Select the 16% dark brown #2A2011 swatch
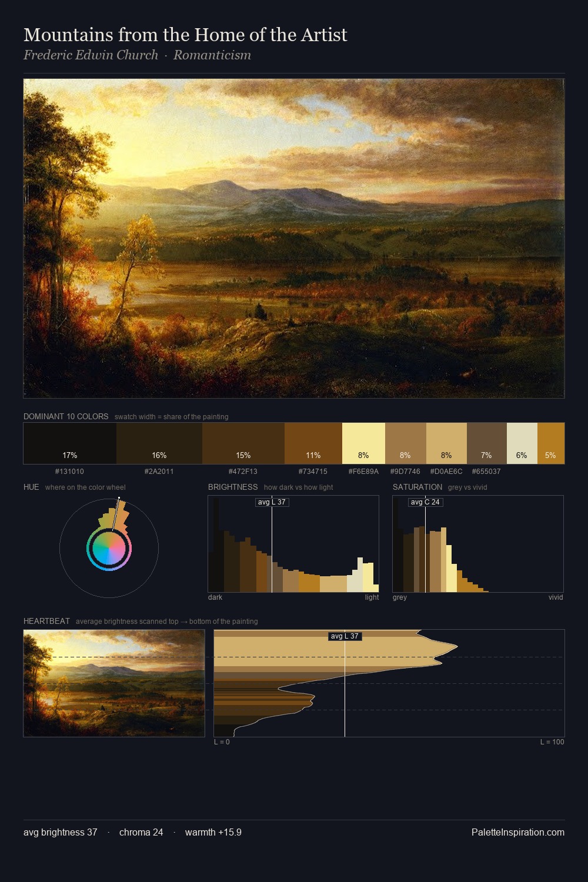The image size is (588, 882). (159, 443)
